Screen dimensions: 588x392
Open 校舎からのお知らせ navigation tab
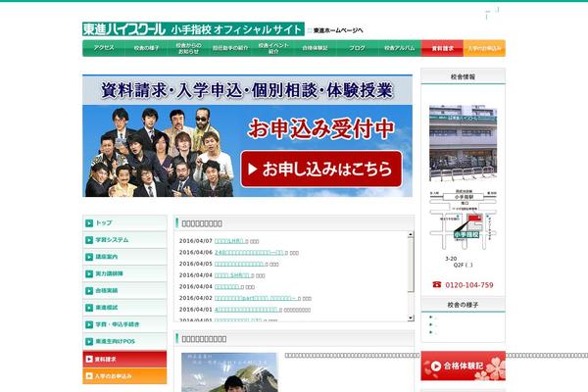click(188, 48)
